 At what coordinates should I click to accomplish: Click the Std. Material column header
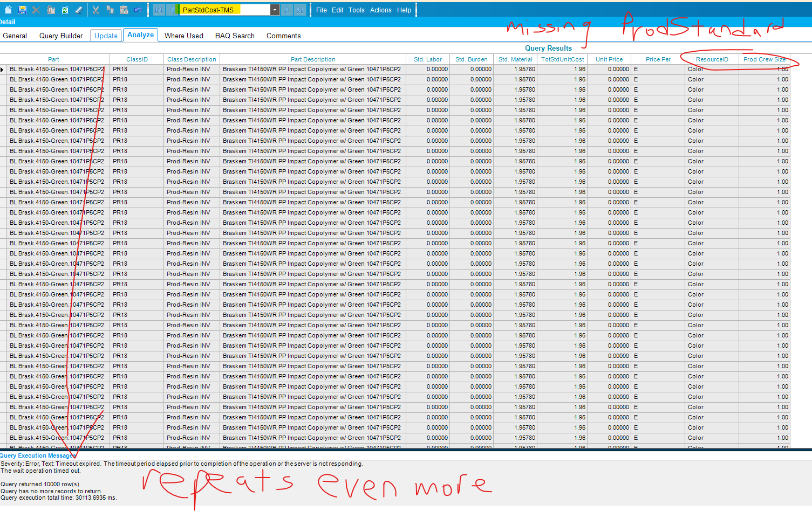[x=515, y=59]
